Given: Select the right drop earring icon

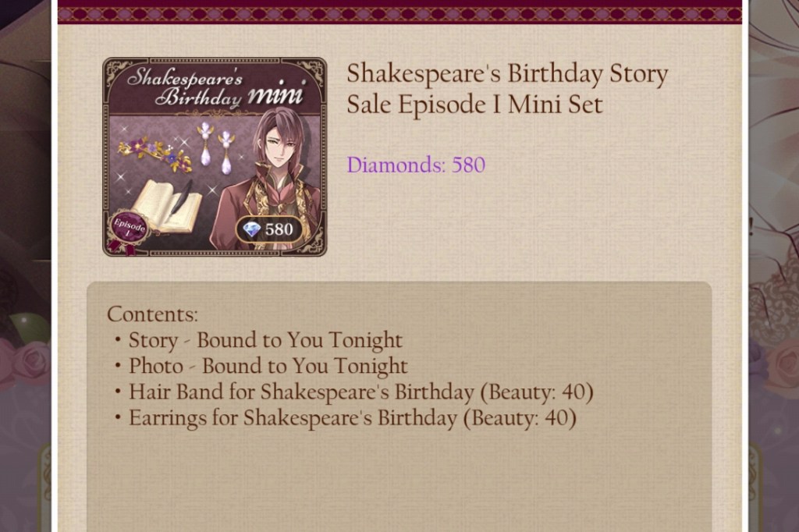Looking at the screenshot, I should pyautogui.click(x=226, y=151).
